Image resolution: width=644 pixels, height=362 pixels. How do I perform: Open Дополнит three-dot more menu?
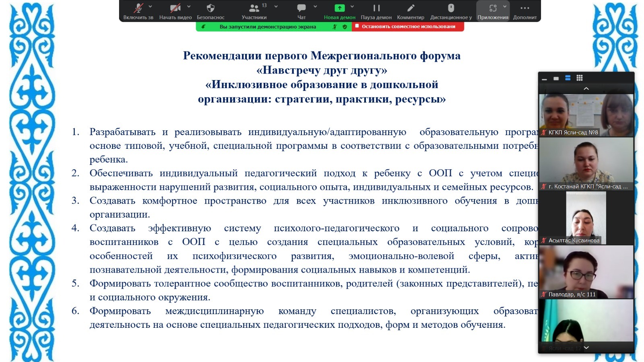524,10
